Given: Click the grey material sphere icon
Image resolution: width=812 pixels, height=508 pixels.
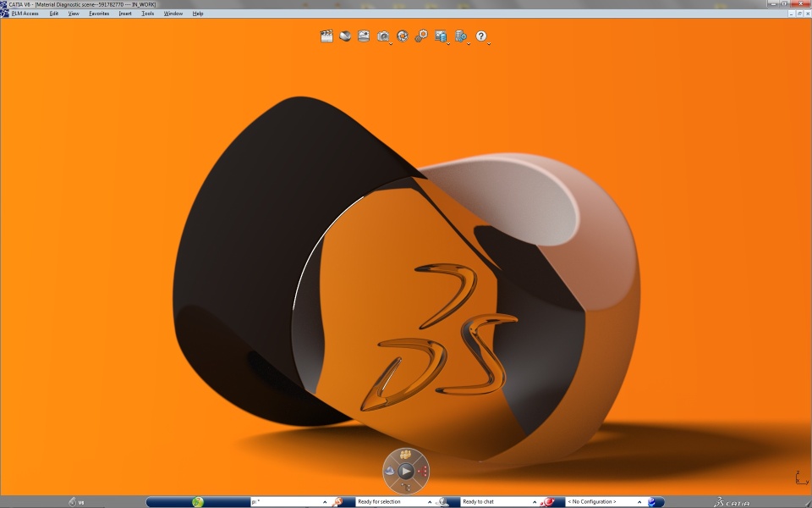Looking at the screenshot, I should (x=345, y=36).
